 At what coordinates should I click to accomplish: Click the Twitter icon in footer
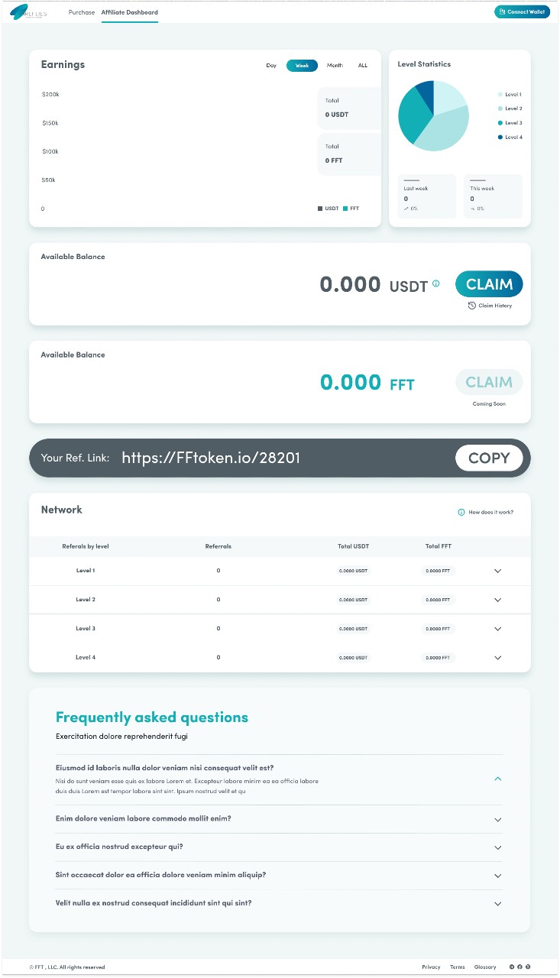coord(527,967)
